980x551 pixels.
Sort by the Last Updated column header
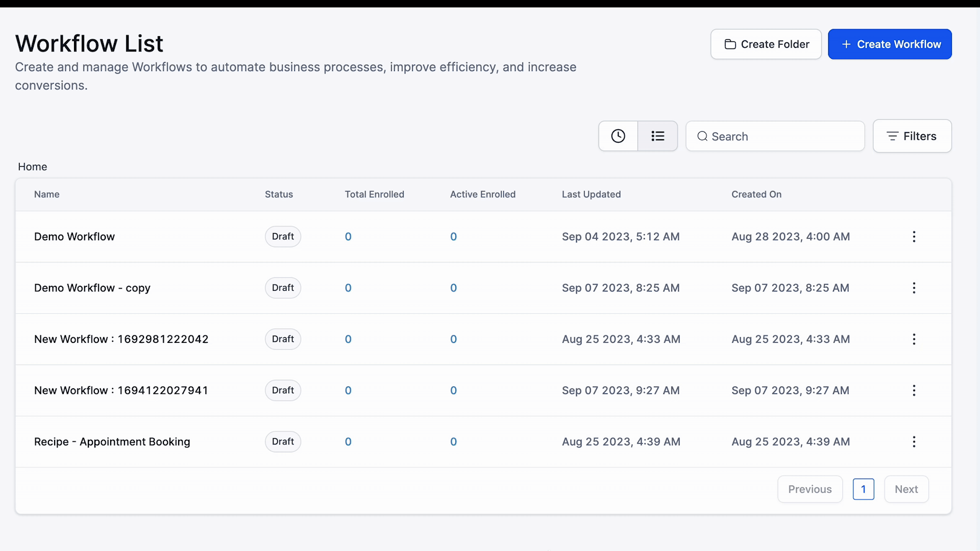click(591, 194)
